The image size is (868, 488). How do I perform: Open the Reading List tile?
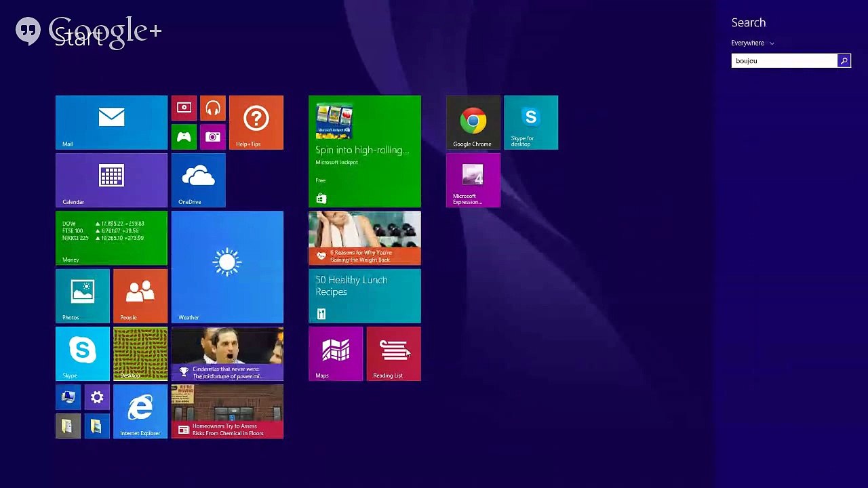point(394,354)
